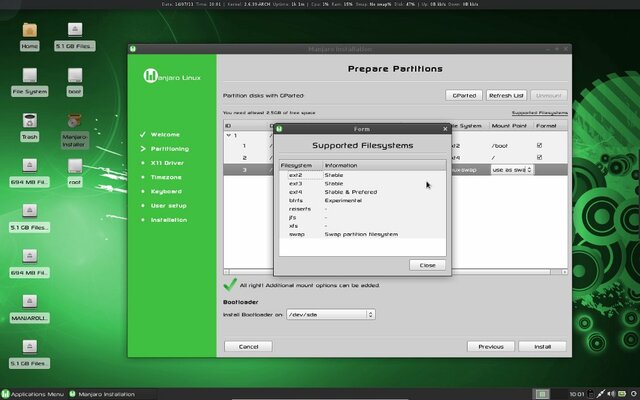Select the ext4 'Stable & Prefered' row

coord(362,192)
